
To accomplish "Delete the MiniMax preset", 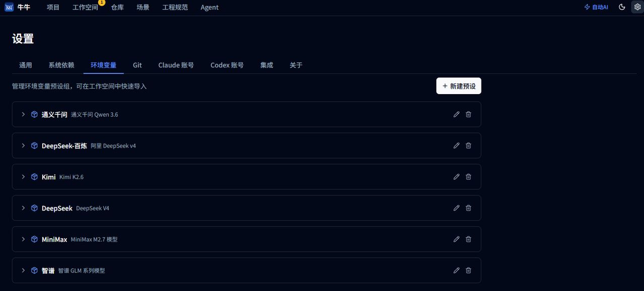I will point(468,239).
